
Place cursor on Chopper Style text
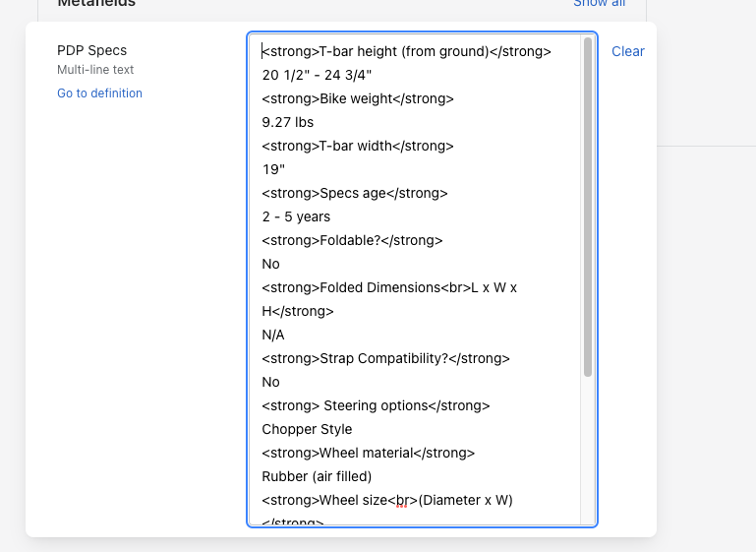[x=307, y=429]
